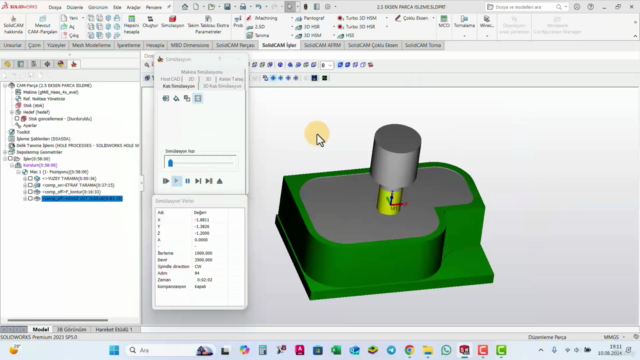This screenshot has width=640, height=360.
Task: Toggle Stok güncellemesi checkbox
Action: click(17, 119)
